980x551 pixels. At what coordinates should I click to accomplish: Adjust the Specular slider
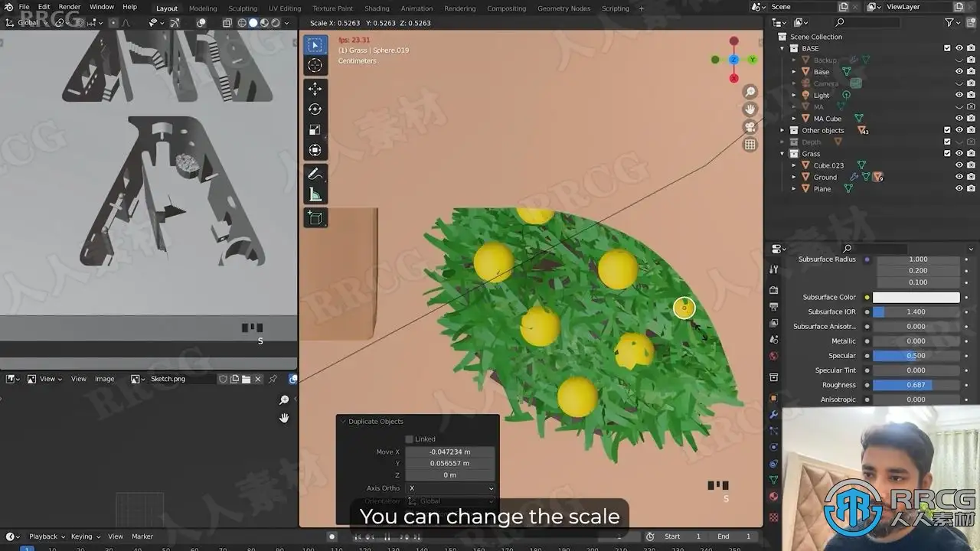(x=916, y=356)
